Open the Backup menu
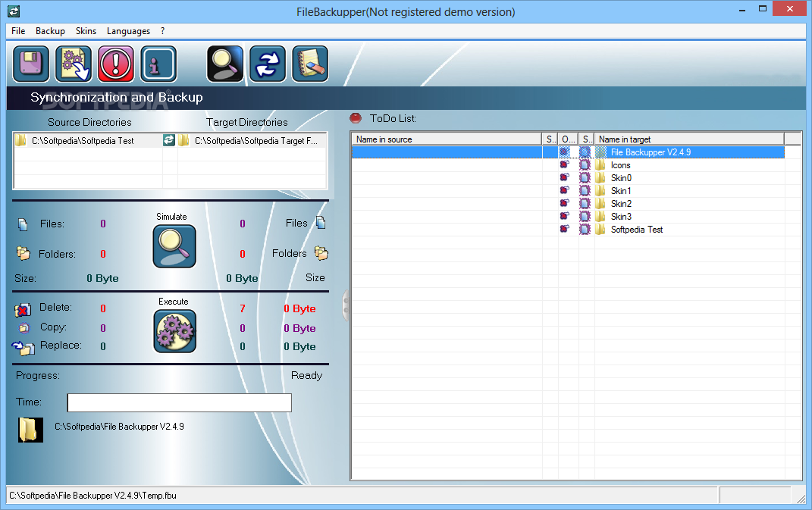Viewport: 812px width, 510px height. pos(50,31)
